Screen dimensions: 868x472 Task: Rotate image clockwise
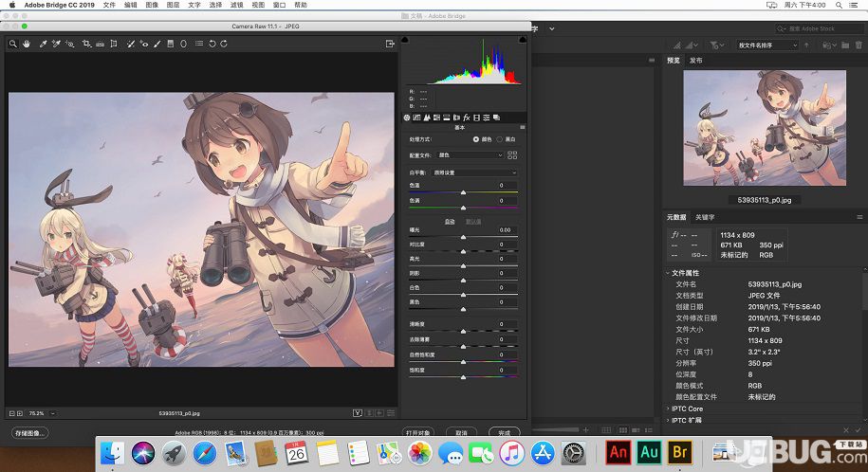coord(224,44)
